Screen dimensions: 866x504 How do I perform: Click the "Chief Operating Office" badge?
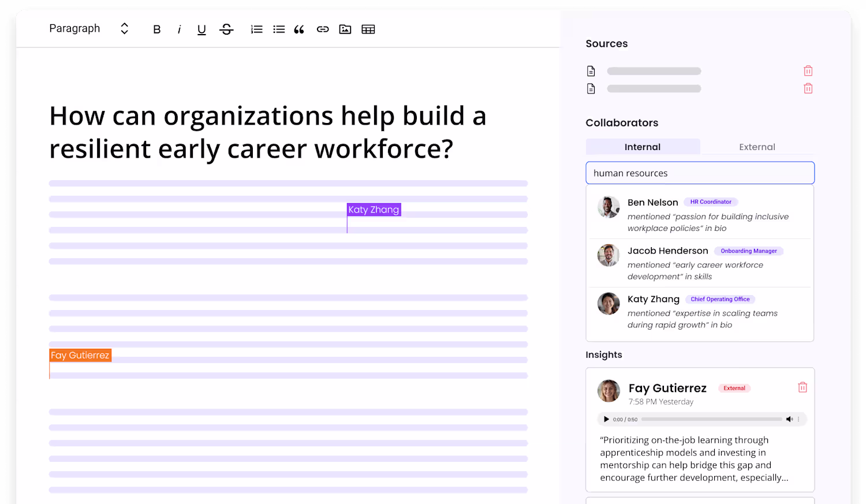pyautogui.click(x=721, y=300)
